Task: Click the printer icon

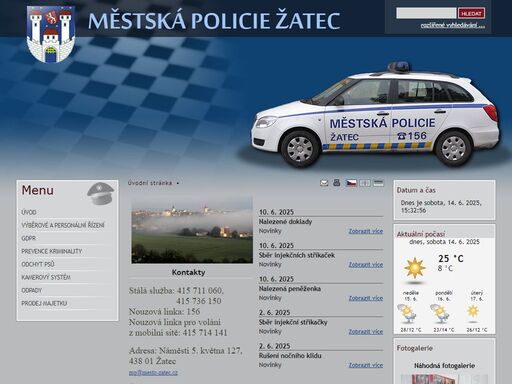Action: 337,182
